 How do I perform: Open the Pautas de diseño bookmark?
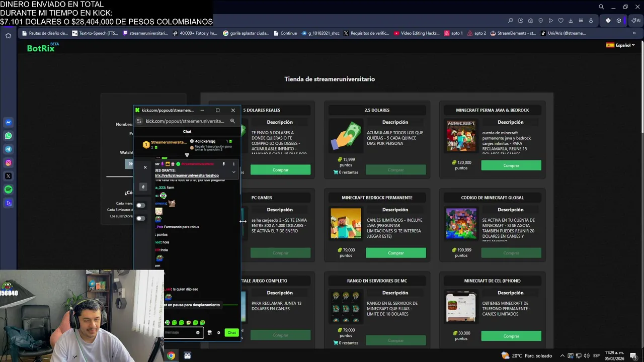[x=44, y=33]
